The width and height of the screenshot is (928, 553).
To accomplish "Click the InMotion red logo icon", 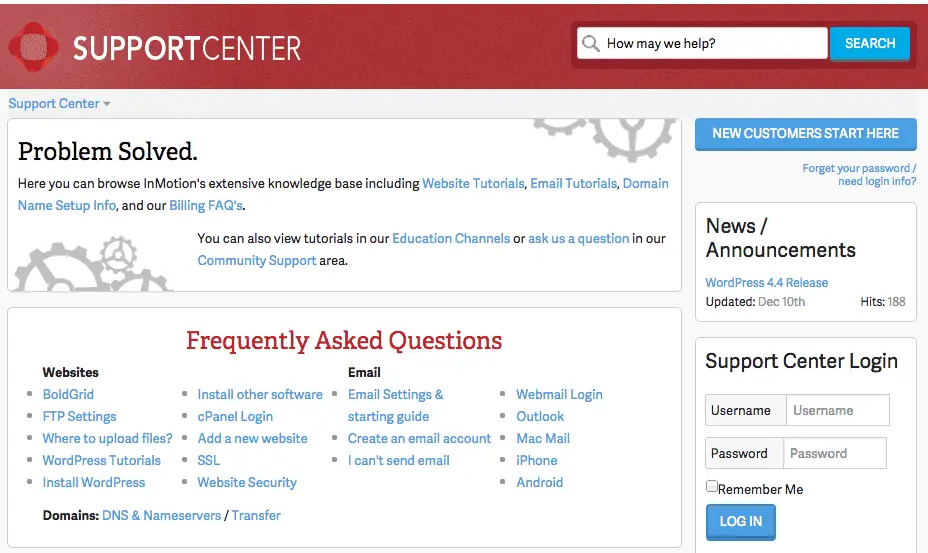I will pyautogui.click(x=34, y=47).
